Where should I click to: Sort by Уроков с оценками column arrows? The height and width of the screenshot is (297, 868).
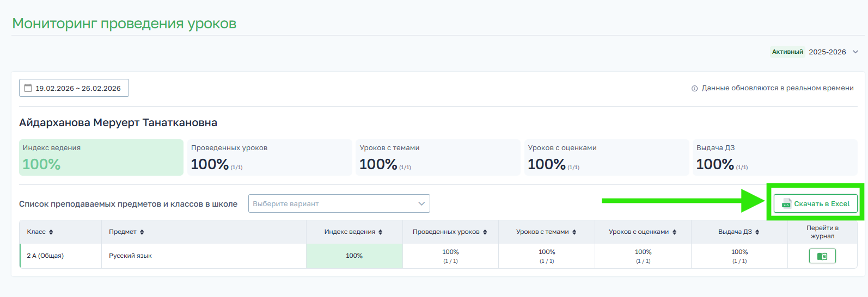(x=675, y=232)
